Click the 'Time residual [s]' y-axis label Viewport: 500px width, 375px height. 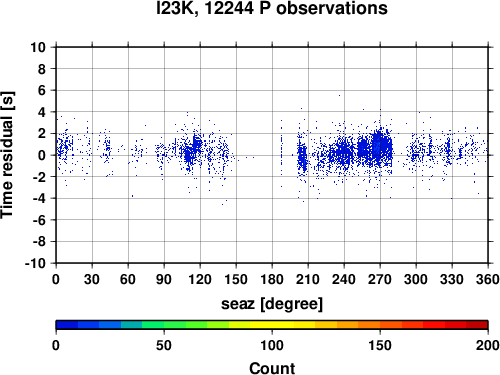tap(7, 155)
